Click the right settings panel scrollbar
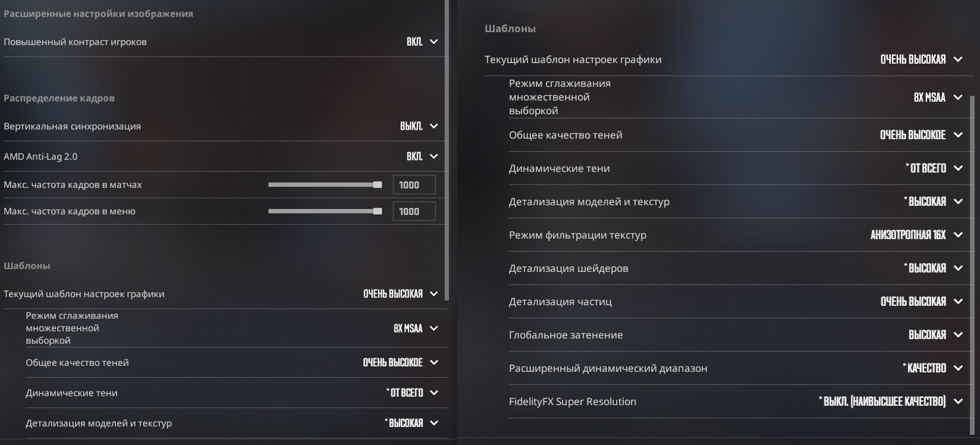 [973, 262]
